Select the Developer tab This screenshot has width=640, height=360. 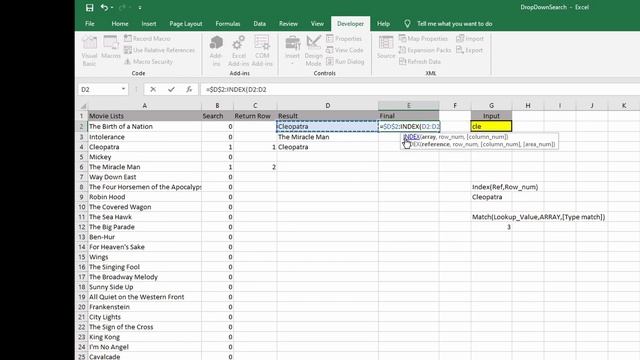tap(350, 24)
